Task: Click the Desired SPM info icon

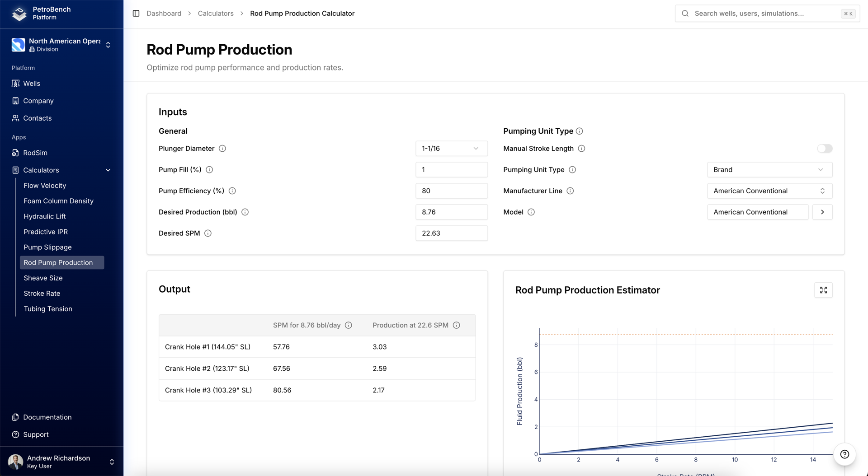Action: 208,233
